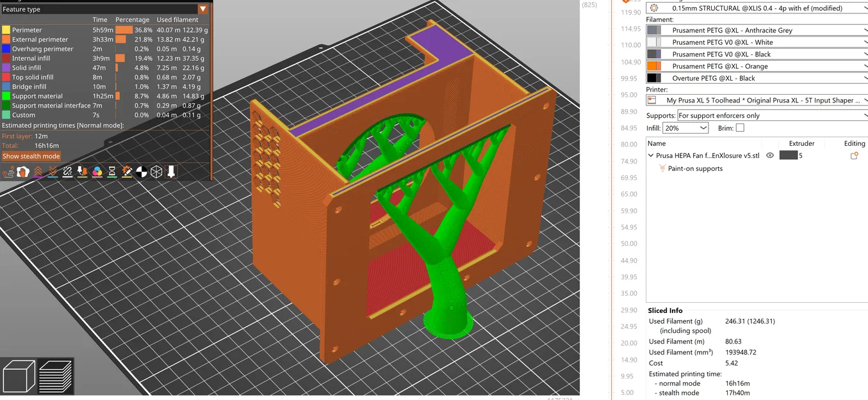The height and width of the screenshot is (400, 868).
Task: Toggle color changes display with the CMY circles icon
Action: coord(96,172)
